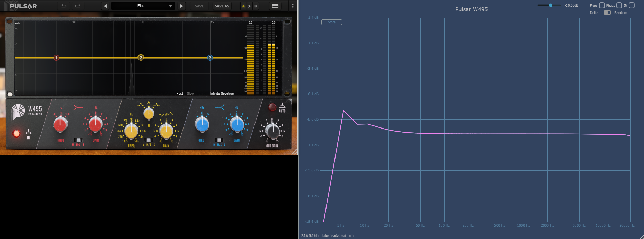Click the red low-band FREQ knob
This screenshot has width=644, height=239.
(x=61, y=124)
